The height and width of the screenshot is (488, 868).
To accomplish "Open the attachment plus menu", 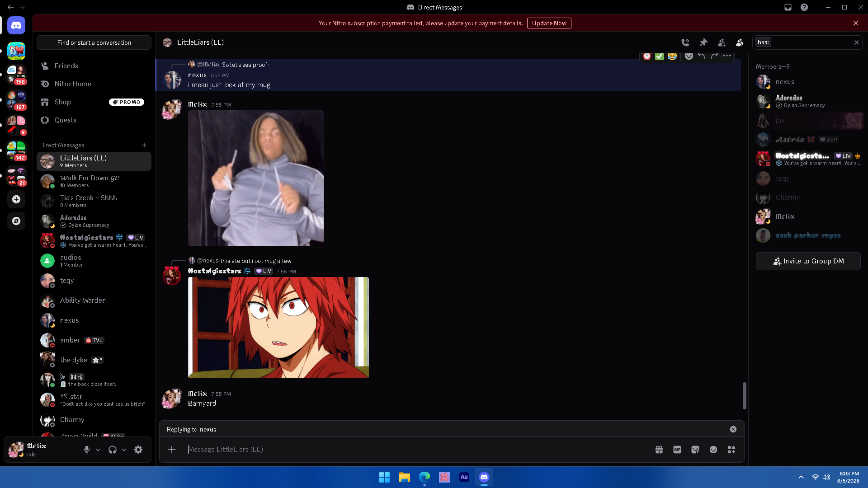I will [x=172, y=450].
